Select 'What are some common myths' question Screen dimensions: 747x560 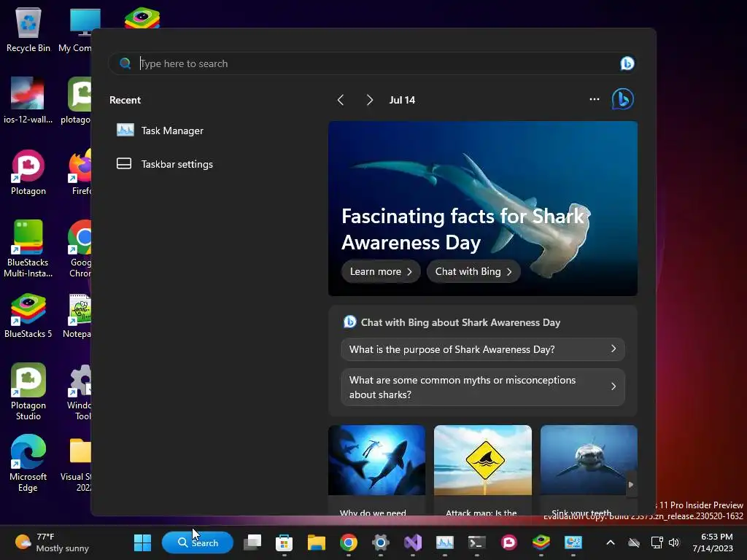click(x=483, y=387)
